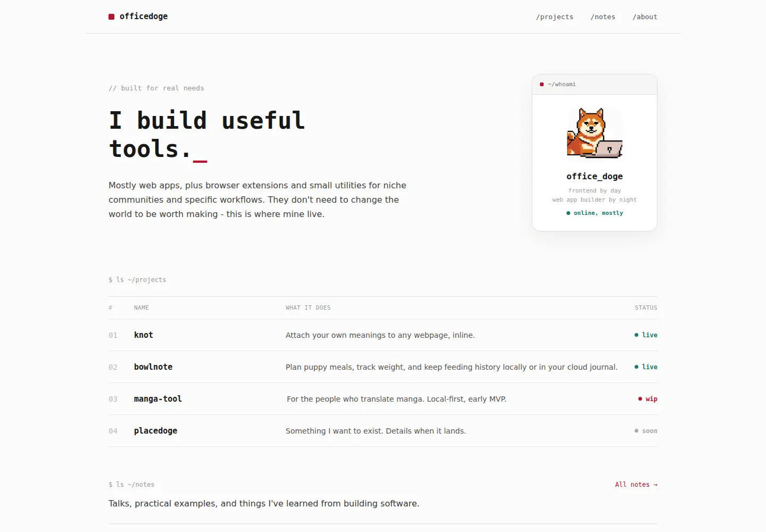
Task: Click the "~/whoami" card header text
Action: 562,85
